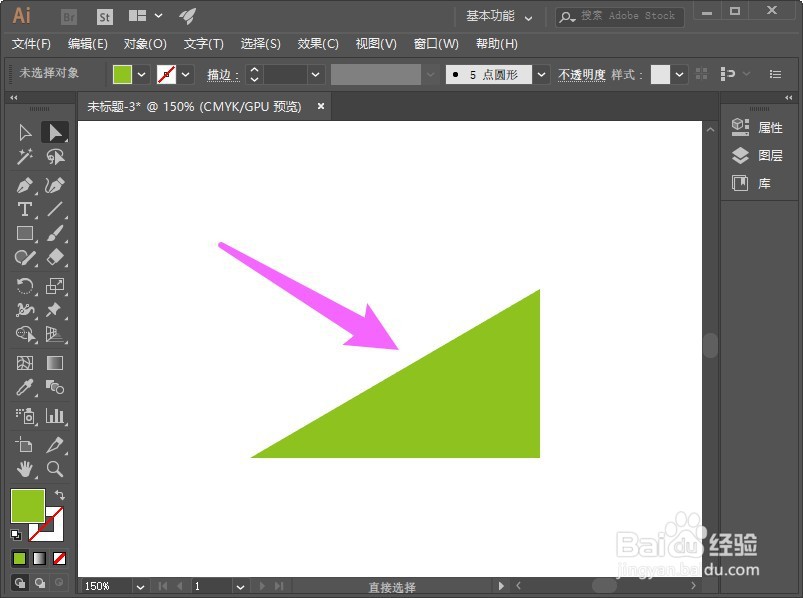Viewport: 803px width, 598px height.
Task: Select the Zoom magnifier tool
Action: [55, 469]
